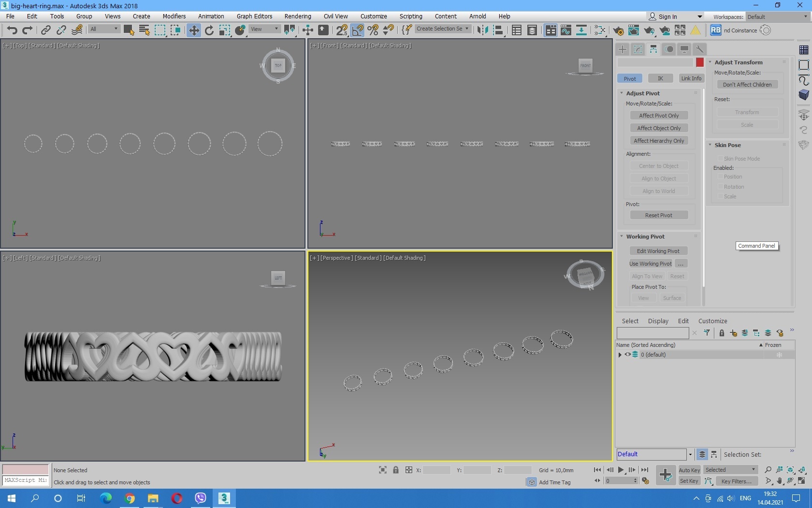Screen dimensions: 812x508
Task: Activate the Pan View hand tool
Action: click(x=780, y=481)
